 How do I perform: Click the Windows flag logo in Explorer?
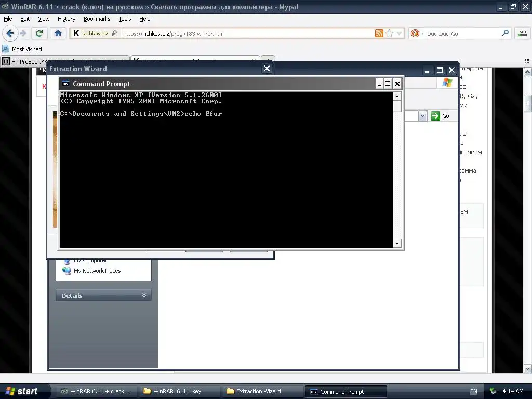(x=447, y=83)
